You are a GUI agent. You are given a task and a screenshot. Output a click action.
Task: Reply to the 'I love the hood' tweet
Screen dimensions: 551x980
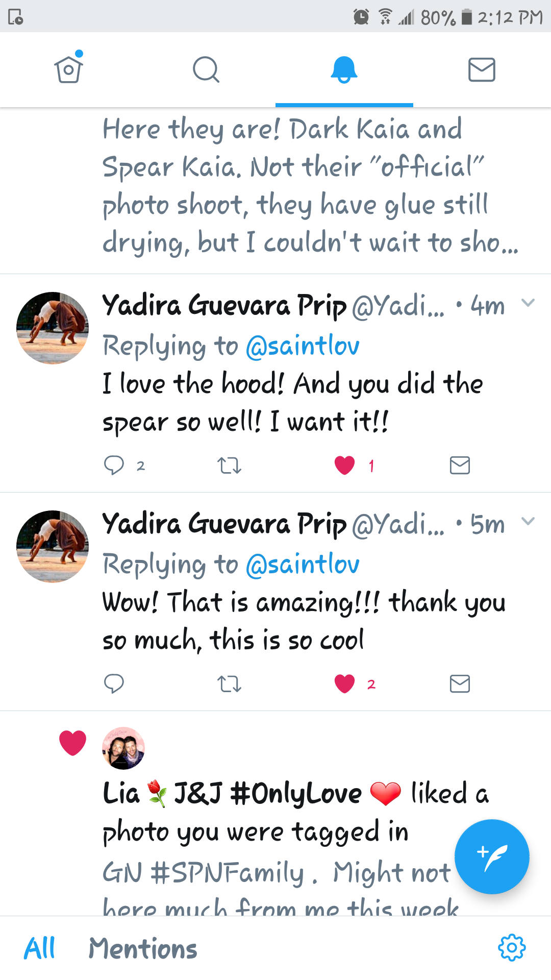click(x=114, y=465)
